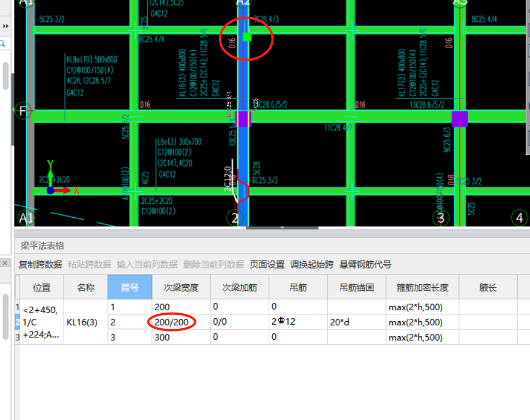Screen dimensions: 530x420
Task: Click the 300 次梁宽度 cell in span 3
Action: pyautogui.click(x=181, y=337)
